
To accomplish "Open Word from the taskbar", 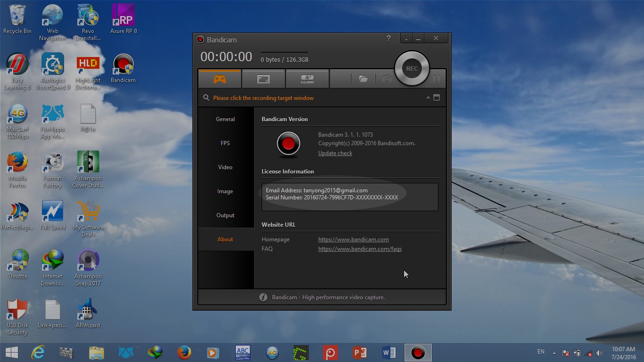I will (389, 352).
